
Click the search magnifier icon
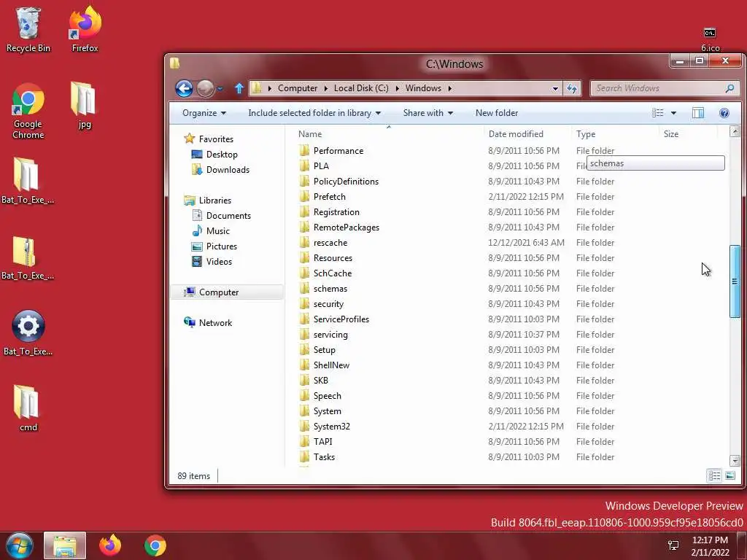tap(729, 88)
